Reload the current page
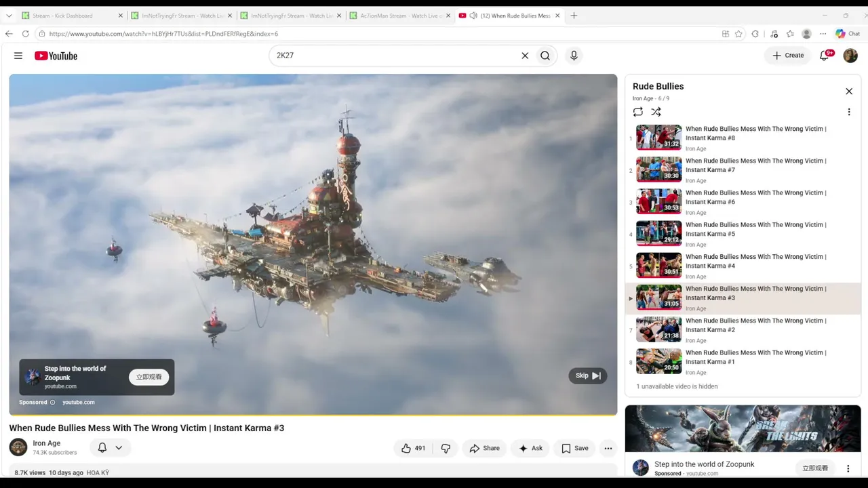This screenshot has height=488, width=868. point(26,34)
